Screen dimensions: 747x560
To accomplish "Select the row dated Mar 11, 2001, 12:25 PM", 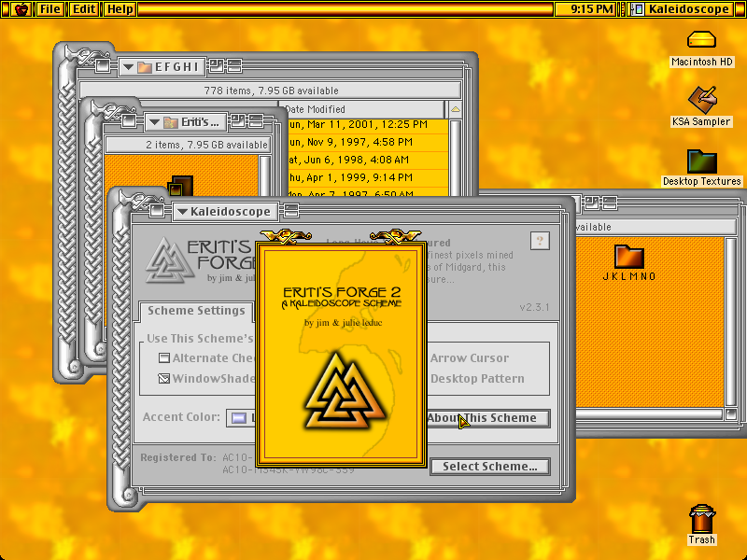I will 367,125.
